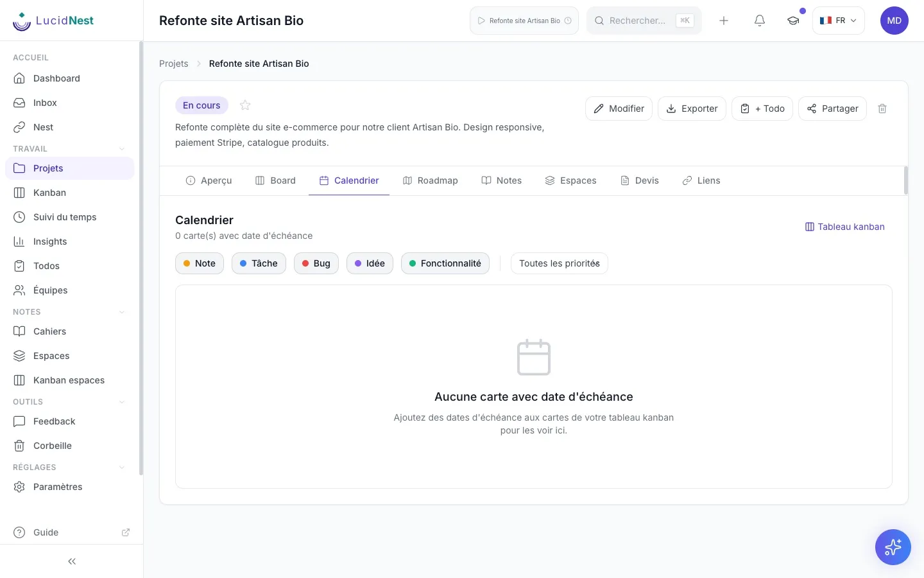The image size is (924, 578).
Task: Toggle the Note type filter
Action: (200, 263)
